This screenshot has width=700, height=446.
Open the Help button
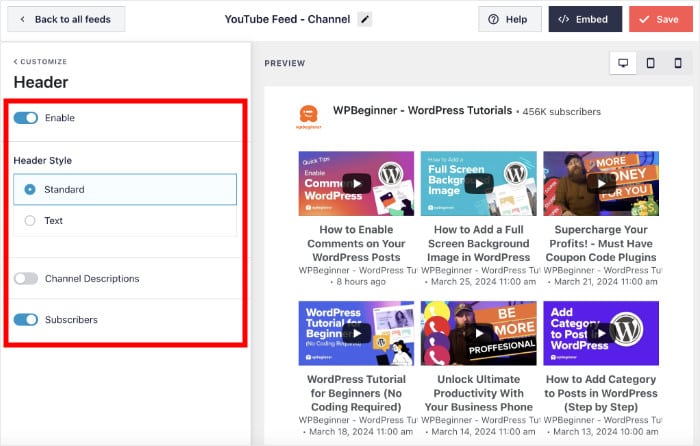(x=510, y=19)
